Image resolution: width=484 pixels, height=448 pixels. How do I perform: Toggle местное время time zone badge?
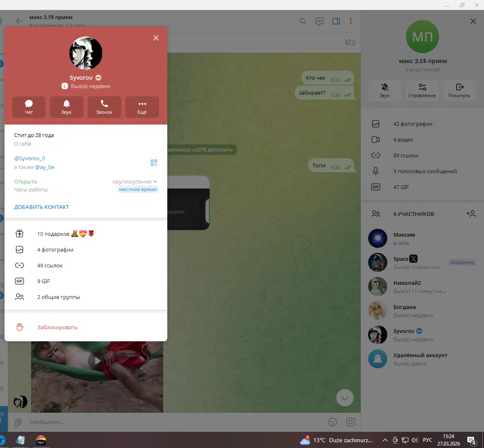pos(138,189)
